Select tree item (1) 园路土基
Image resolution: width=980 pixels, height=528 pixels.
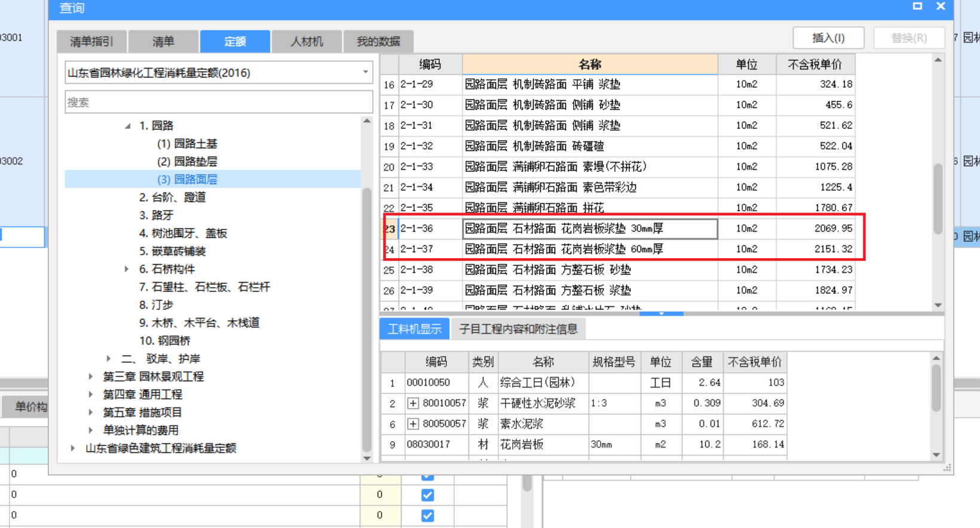(x=187, y=144)
